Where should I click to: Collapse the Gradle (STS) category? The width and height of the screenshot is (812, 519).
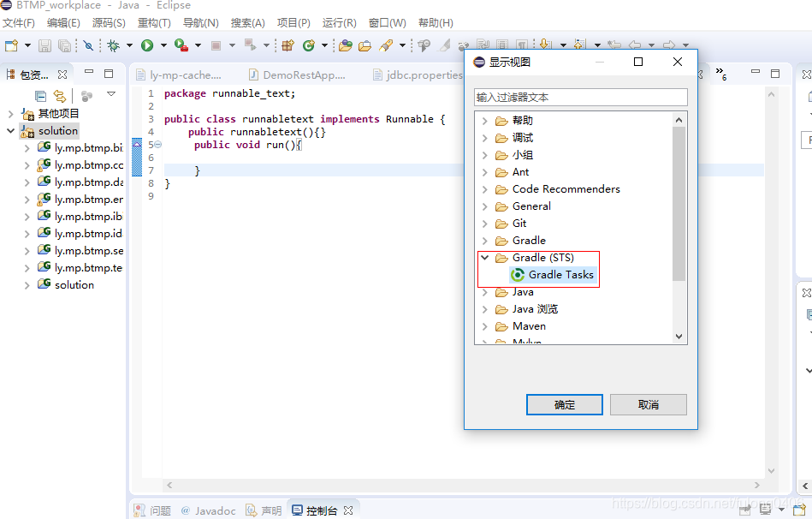(x=484, y=257)
